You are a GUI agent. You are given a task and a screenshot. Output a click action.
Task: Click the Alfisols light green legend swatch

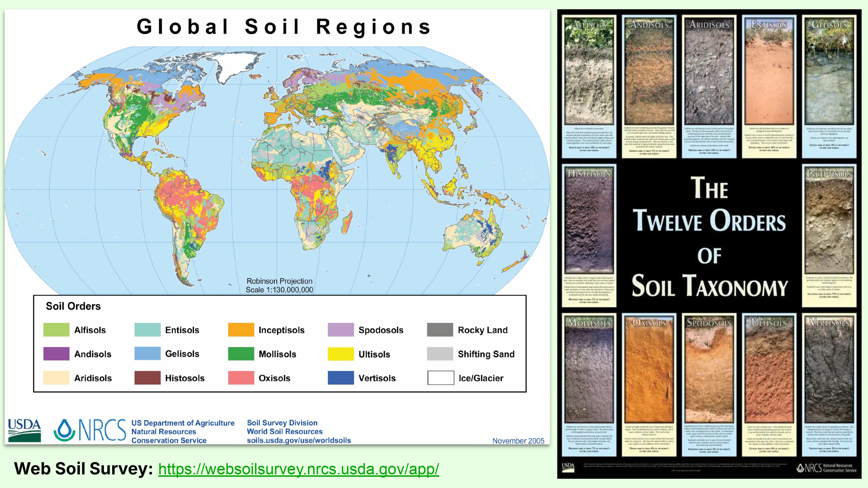click(x=56, y=330)
